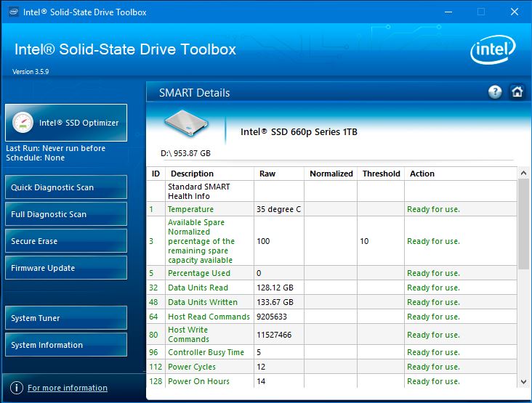Click the Normalized column header
Image resolution: width=532 pixels, height=403 pixels.
331,174
